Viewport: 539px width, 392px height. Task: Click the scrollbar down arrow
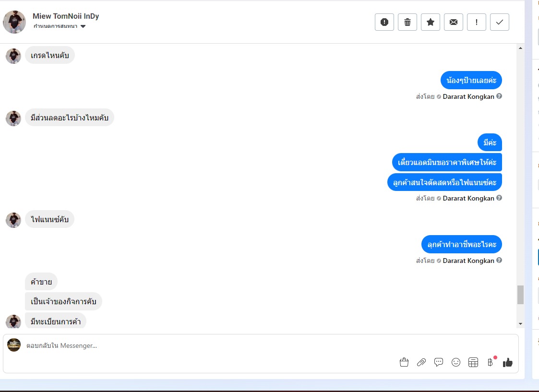520,324
